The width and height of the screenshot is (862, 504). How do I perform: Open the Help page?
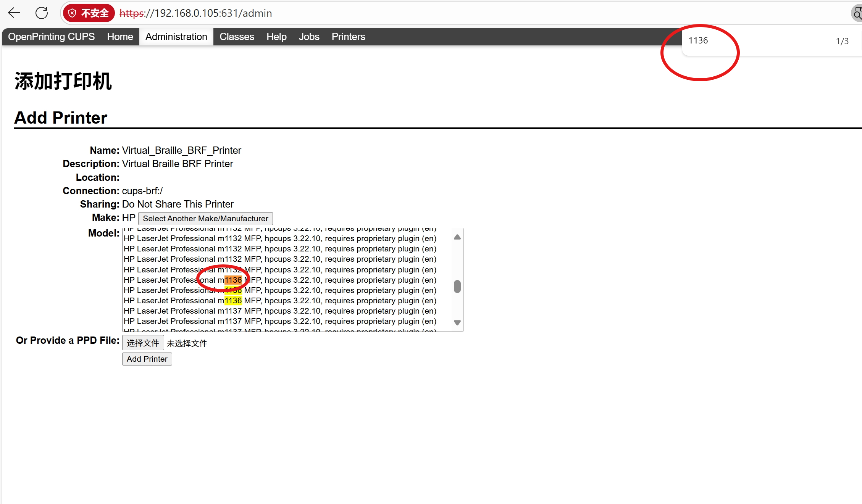(276, 37)
